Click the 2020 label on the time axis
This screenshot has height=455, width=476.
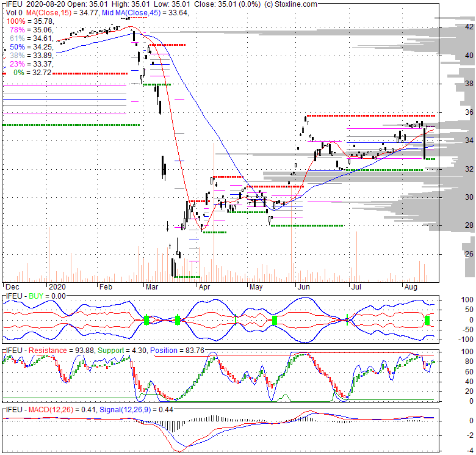point(57,287)
